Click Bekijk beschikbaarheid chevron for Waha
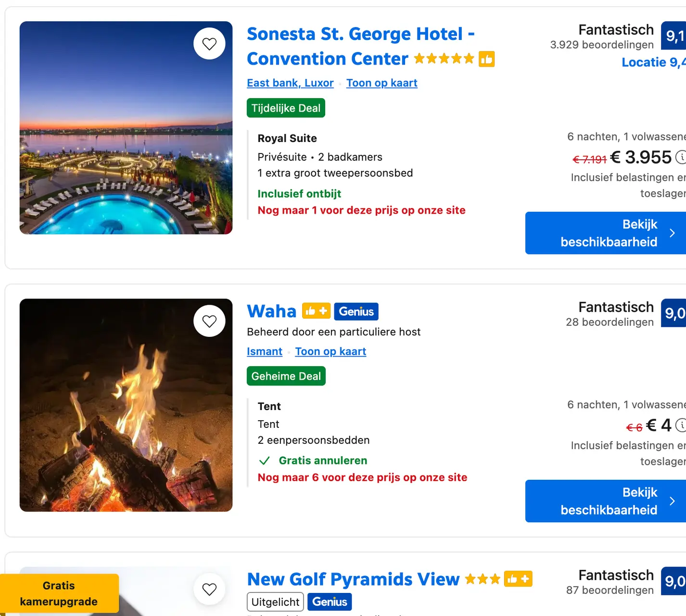This screenshot has height=616, width=686. 672,501
